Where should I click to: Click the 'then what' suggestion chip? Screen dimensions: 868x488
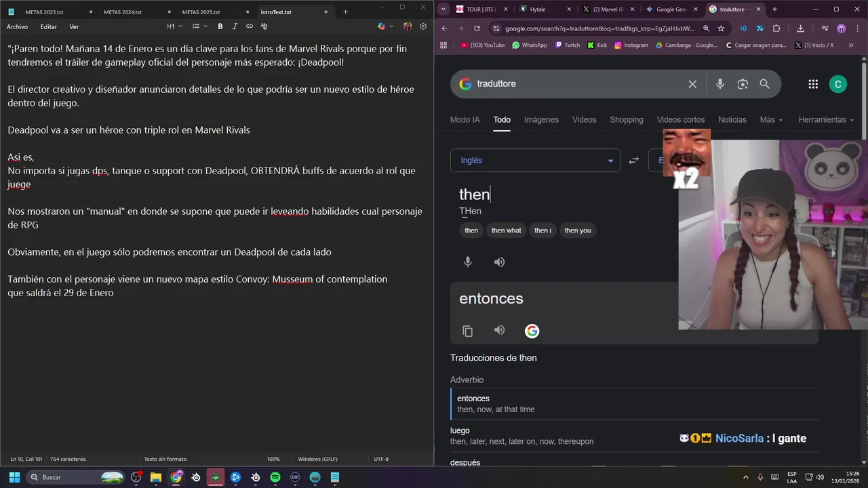tap(507, 230)
